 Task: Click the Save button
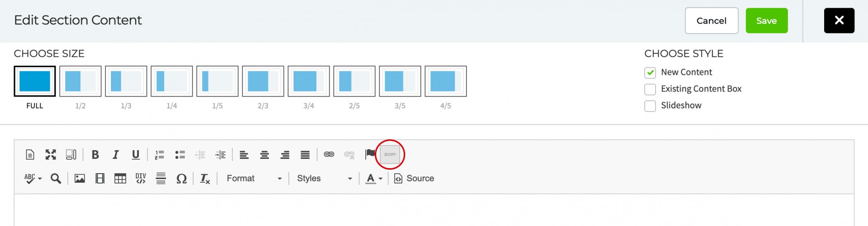(766, 21)
